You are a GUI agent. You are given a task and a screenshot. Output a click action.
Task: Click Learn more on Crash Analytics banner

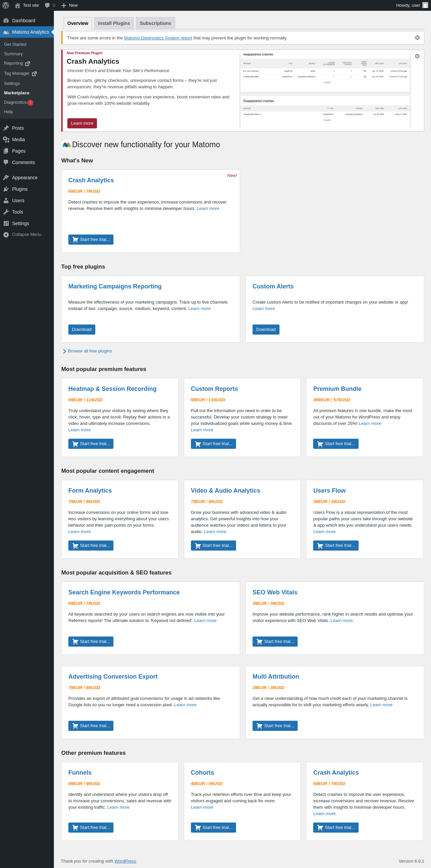click(x=82, y=123)
